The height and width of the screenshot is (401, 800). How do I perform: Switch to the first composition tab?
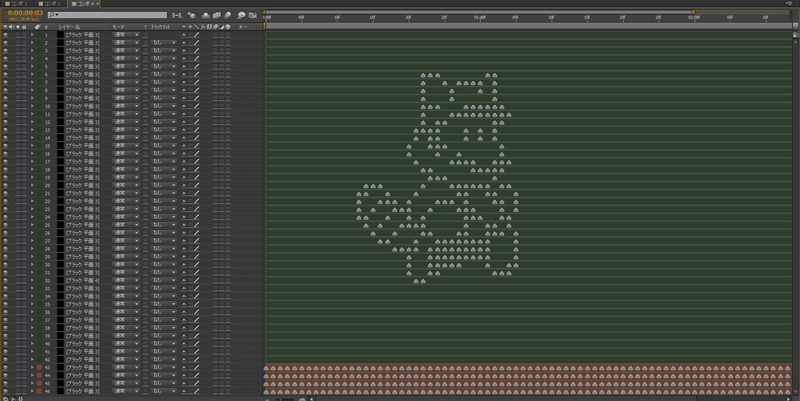coord(17,4)
